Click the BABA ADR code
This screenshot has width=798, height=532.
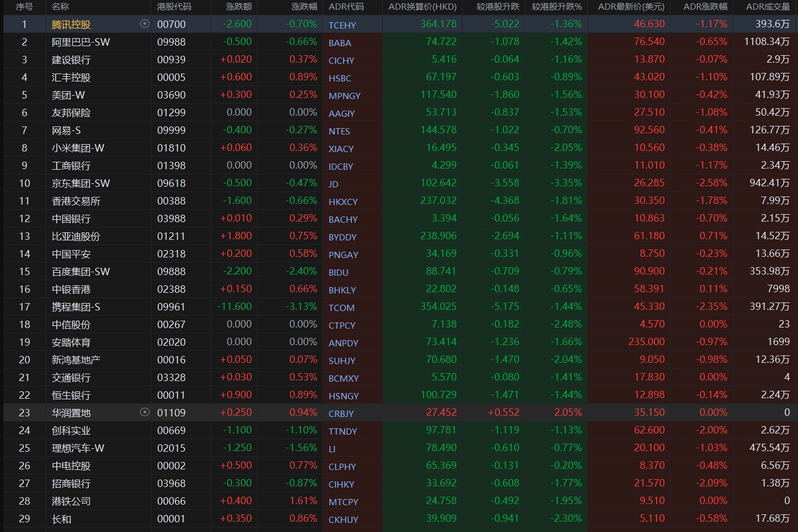[340, 43]
